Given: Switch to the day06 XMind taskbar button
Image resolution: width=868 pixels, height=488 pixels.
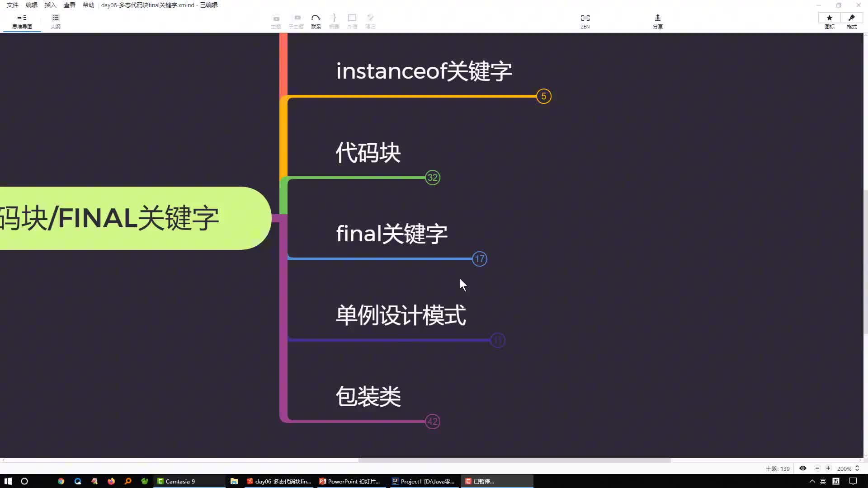Looking at the screenshot, I should coord(279,481).
